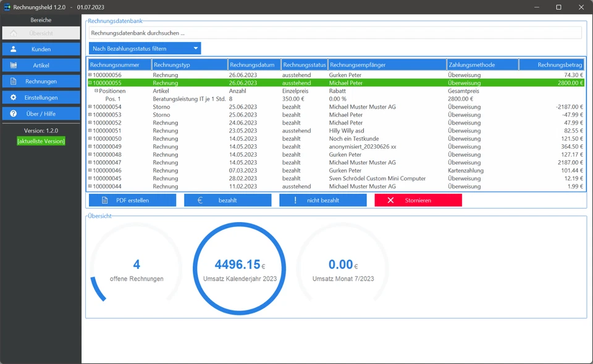Viewport: 593px width, 364px height.
Task: Click the person icon on Kunden button
Action: 14,49
